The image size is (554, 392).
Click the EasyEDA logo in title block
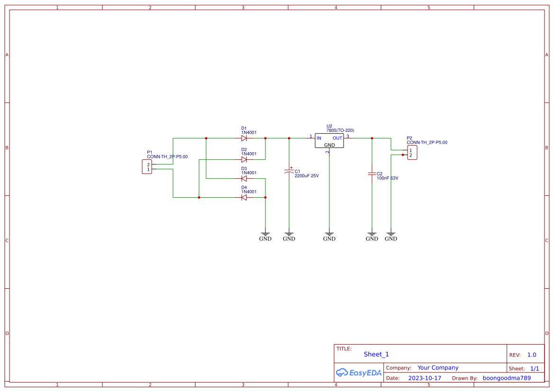tap(359, 373)
